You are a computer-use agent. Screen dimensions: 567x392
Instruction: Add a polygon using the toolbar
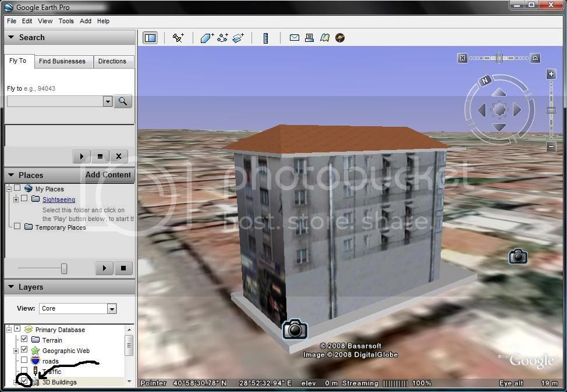pos(207,38)
